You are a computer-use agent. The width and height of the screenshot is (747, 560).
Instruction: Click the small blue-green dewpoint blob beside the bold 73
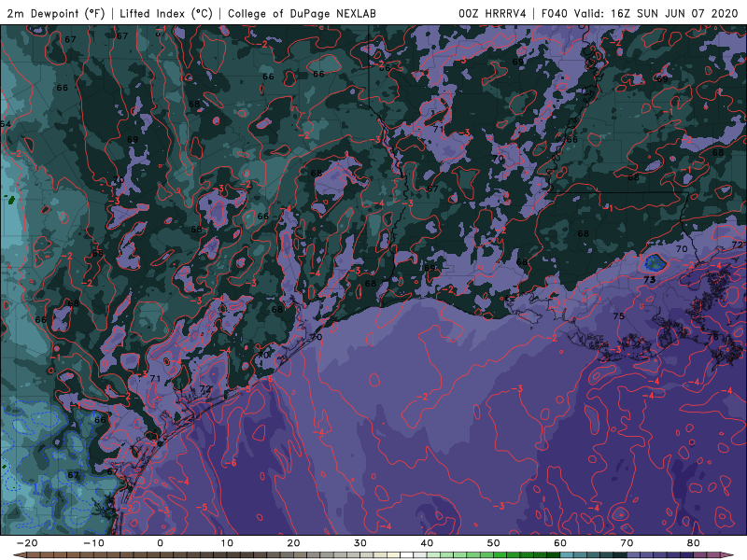tap(655, 262)
